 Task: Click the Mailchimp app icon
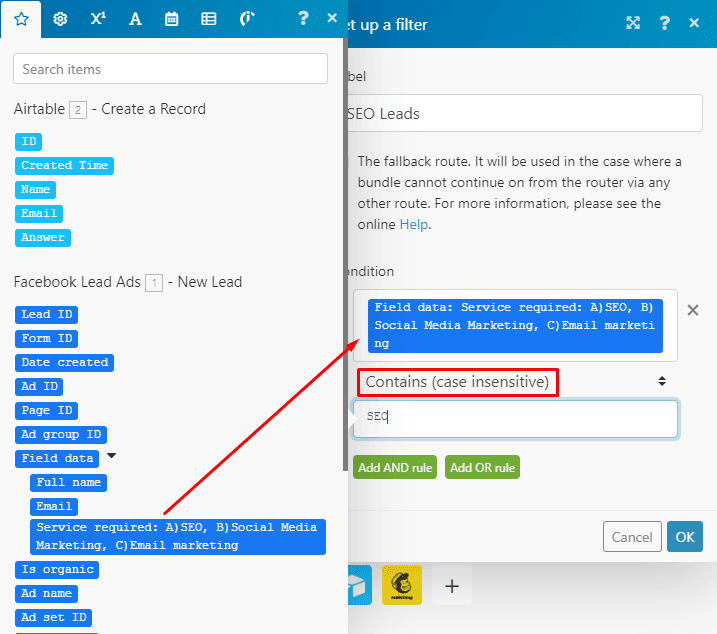(402, 586)
